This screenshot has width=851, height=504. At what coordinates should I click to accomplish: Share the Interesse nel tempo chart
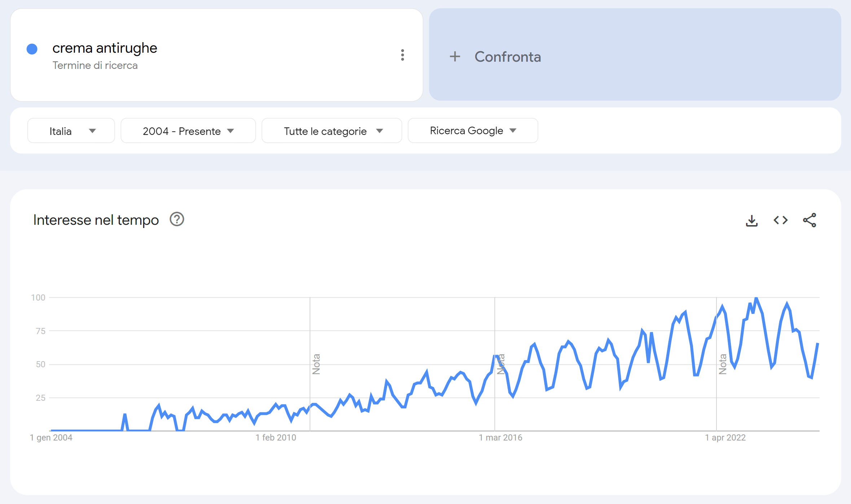(x=810, y=220)
